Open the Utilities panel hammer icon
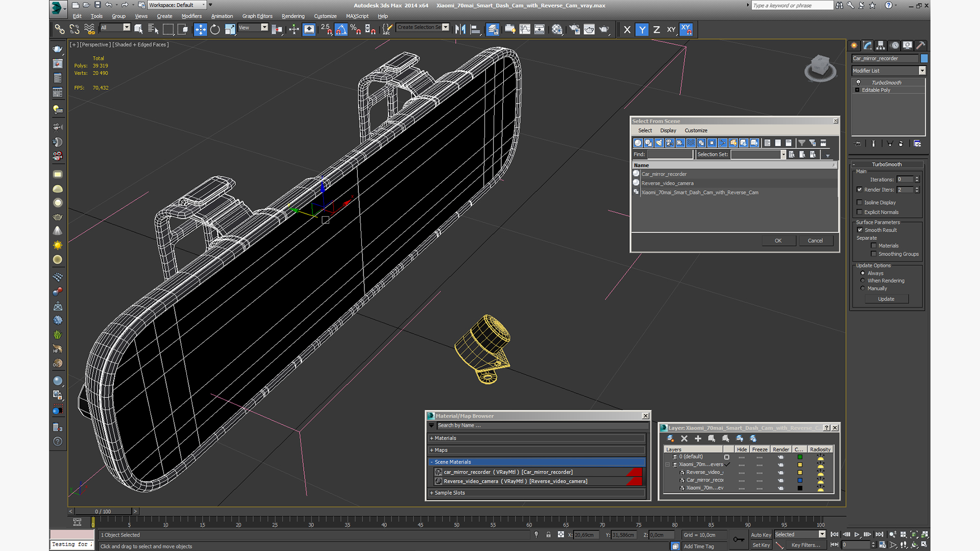This screenshot has width=980, height=551. [921, 45]
